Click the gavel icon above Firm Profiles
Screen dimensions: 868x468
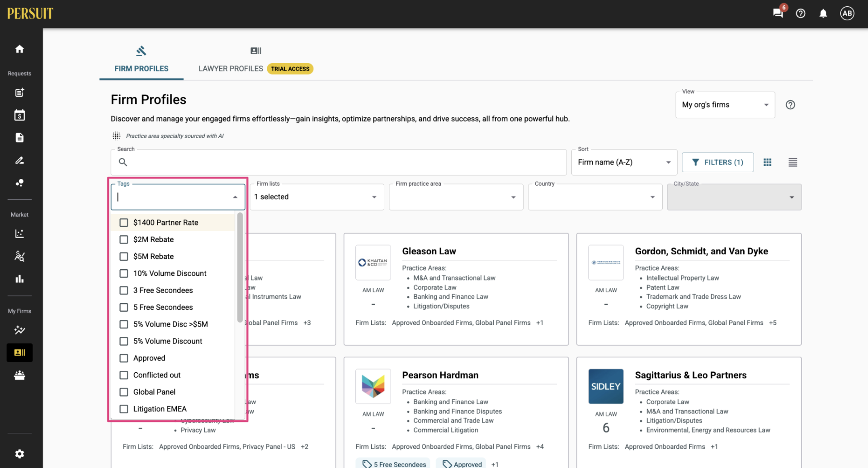pos(141,51)
